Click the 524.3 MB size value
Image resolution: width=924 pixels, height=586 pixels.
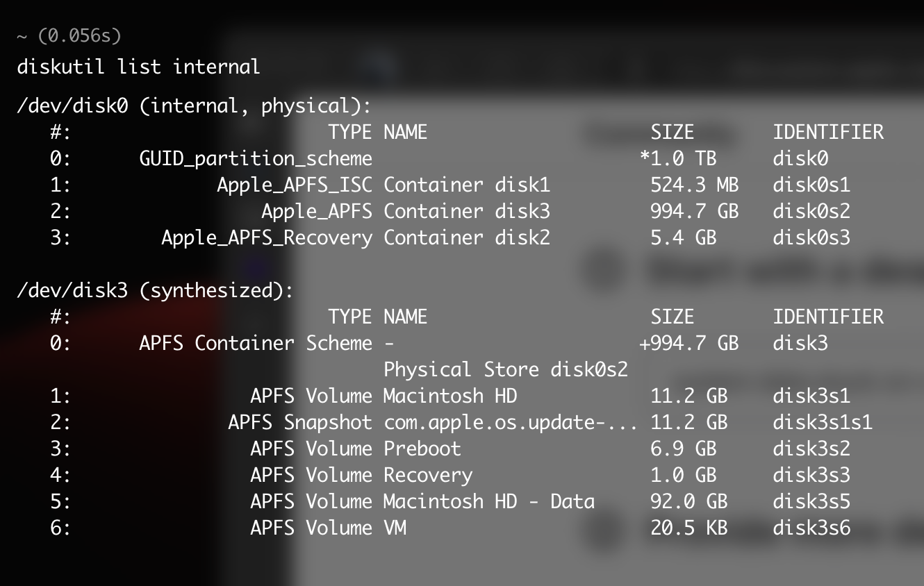pos(695,185)
